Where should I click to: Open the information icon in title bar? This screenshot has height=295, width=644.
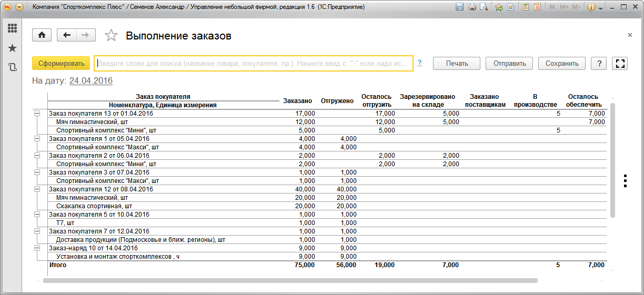591,7
